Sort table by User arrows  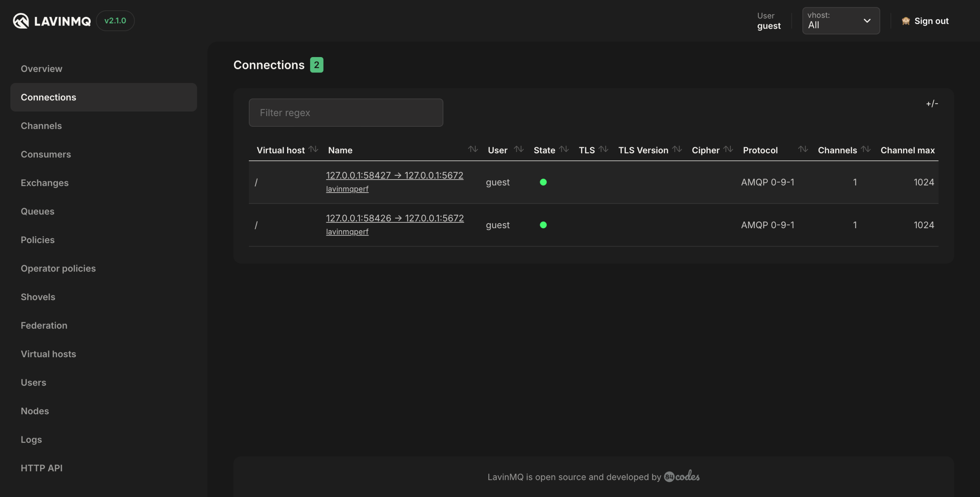click(x=519, y=149)
